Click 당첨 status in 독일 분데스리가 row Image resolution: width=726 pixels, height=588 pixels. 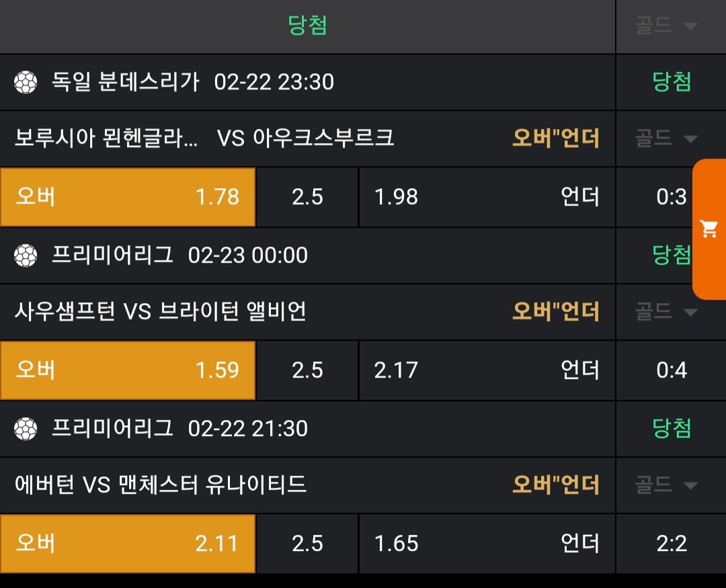pos(672,82)
